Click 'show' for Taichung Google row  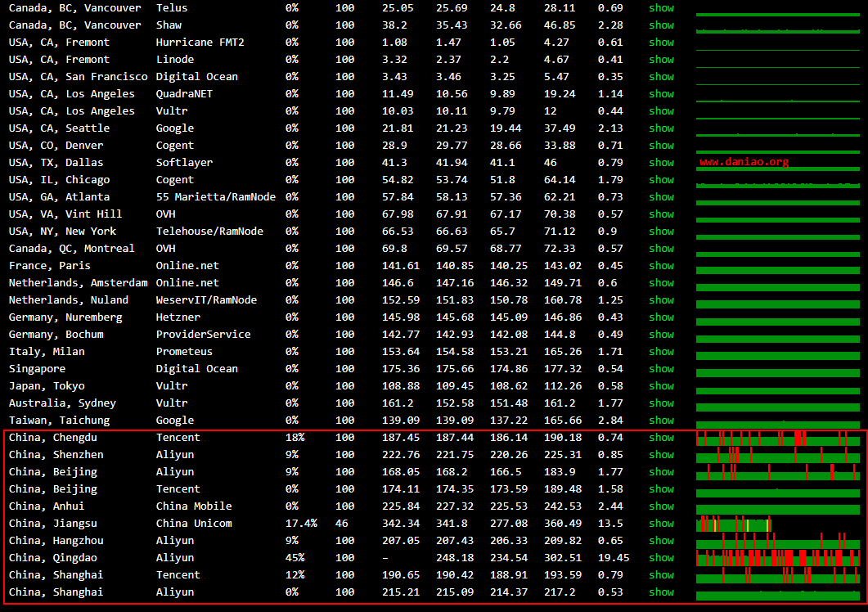click(x=661, y=421)
